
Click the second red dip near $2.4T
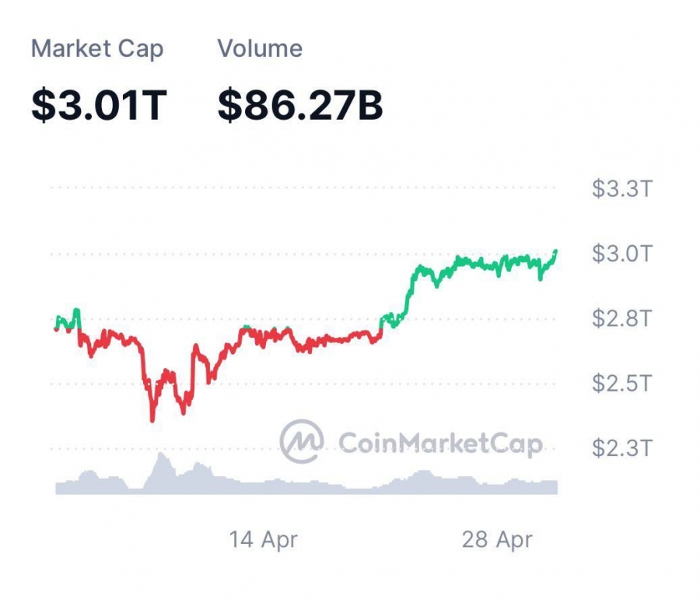[184, 412]
